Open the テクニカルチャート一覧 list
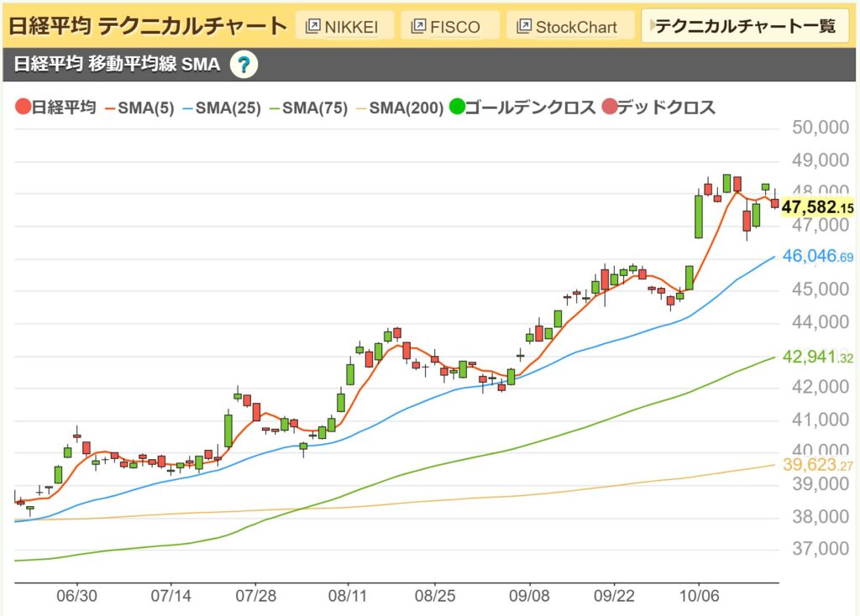Image resolution: width=860 pixels, height=616 pixels. coord(744,26)
